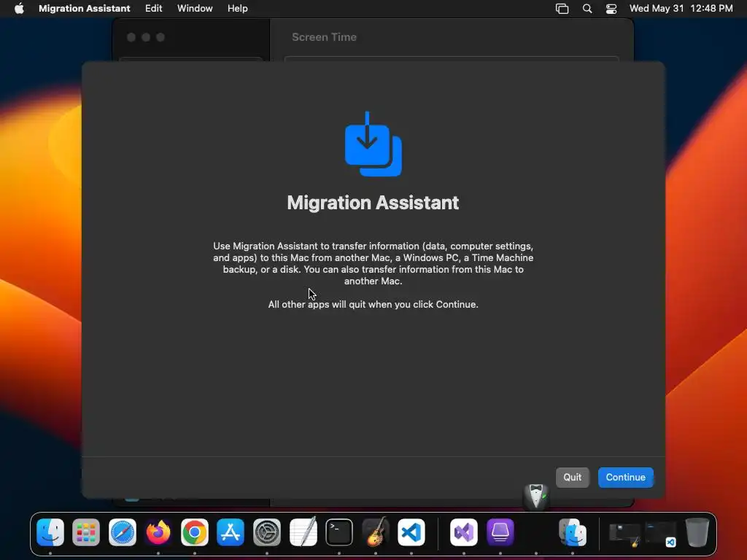Open Spotlight search in menu bar
Viewport: 747px width, 560px height.
click(587, 9)
